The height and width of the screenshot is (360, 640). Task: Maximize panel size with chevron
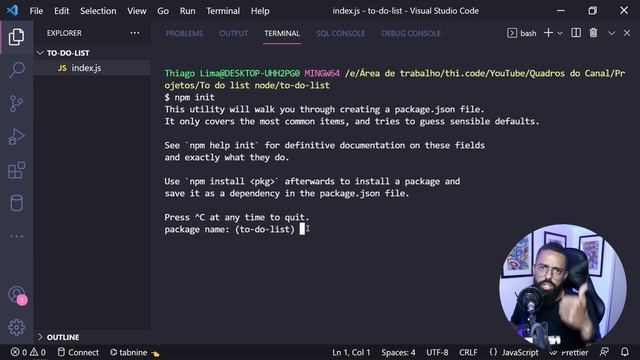pos(611,33)
